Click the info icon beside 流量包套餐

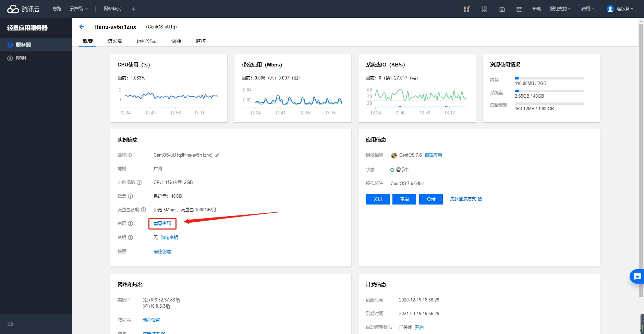coord(144,210)
